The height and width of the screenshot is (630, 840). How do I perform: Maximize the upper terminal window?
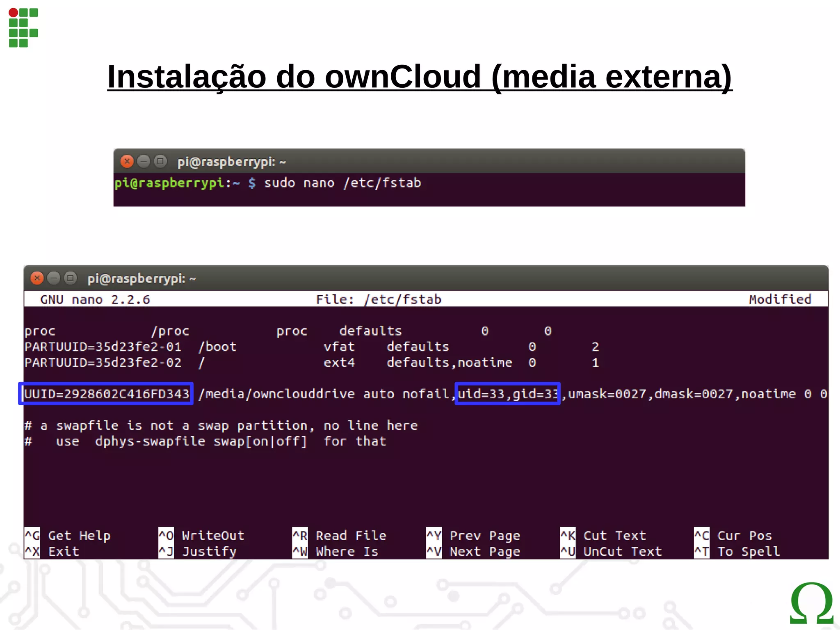pyautogui.click(x=160, y=161)
